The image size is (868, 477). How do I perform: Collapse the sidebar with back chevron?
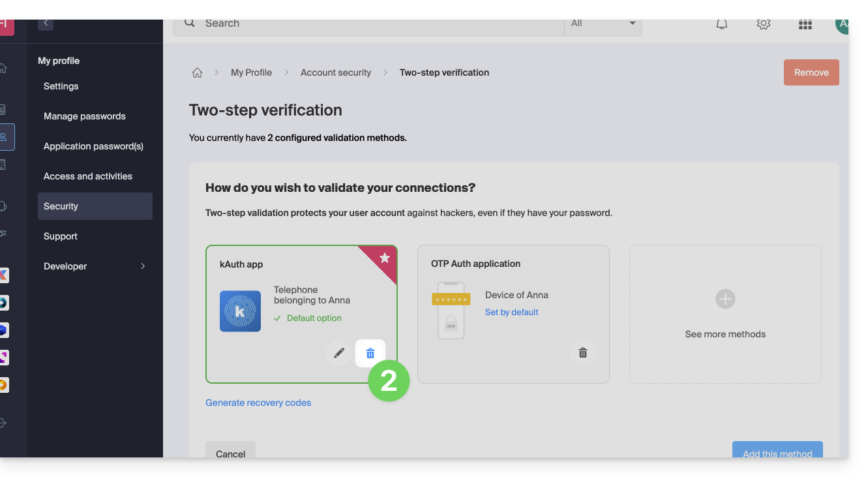pos(46,23)
